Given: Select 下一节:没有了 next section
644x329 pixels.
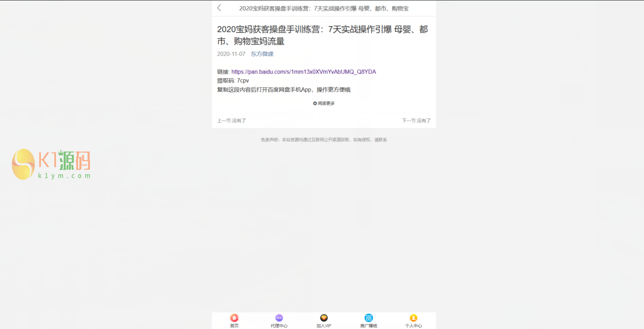Looking at the screenshot, I should 416,120.
